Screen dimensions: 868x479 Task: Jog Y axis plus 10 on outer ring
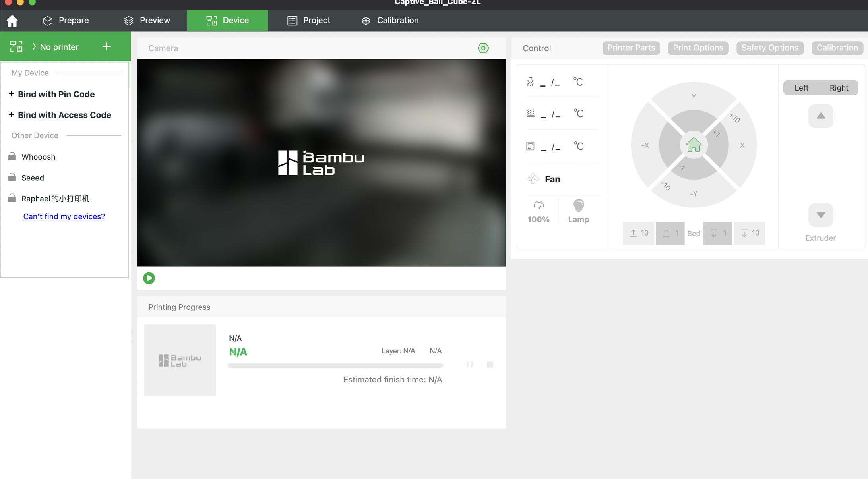pos(694,97)
